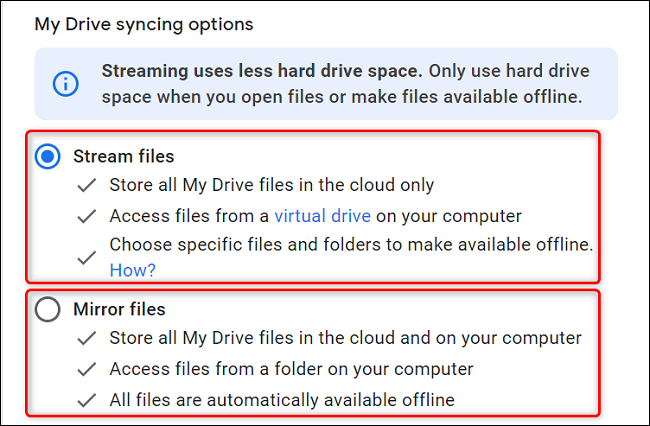The height and width of the screenshot is (426, 650).
Task: Select the Stream files radio button
Action: pos(48,157)
